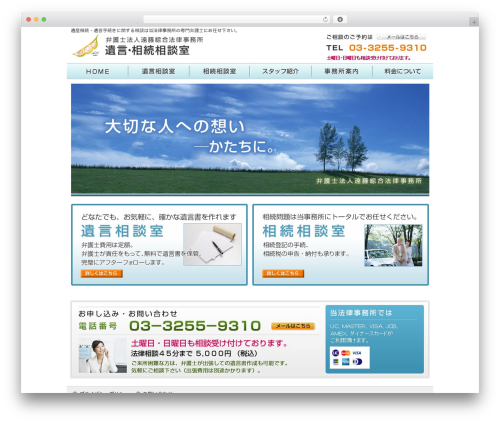The width and height of the screenshot is (500, 423).
Task: Click the reader icon beside address bar
Action: pos(340,20)
